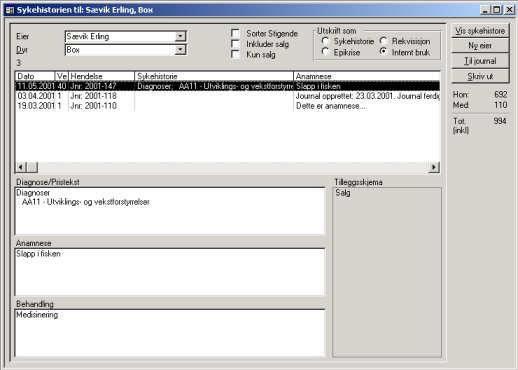
Task: Click the Jnr: 2001-118 cell
Action: click(101, 96)
